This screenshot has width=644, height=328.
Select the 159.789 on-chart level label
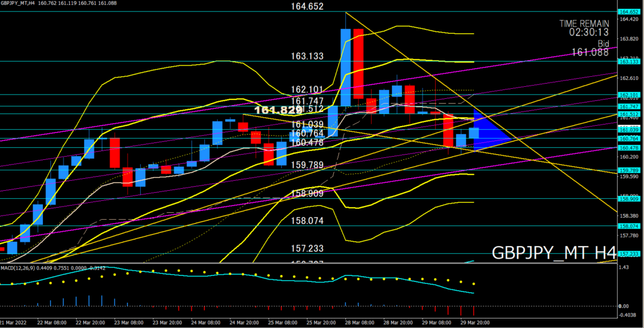(x=307, y=165)
